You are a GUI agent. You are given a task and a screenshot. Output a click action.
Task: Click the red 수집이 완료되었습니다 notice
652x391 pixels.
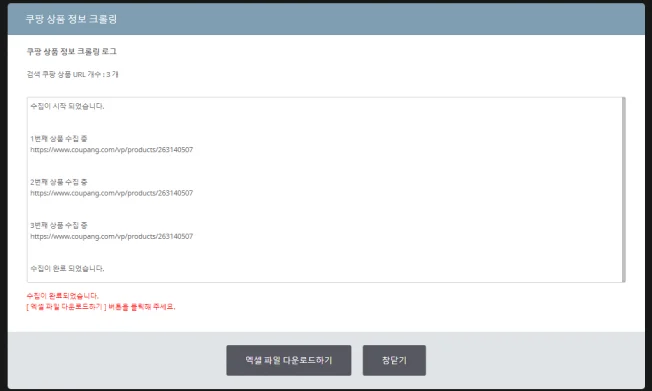(63, 296)
